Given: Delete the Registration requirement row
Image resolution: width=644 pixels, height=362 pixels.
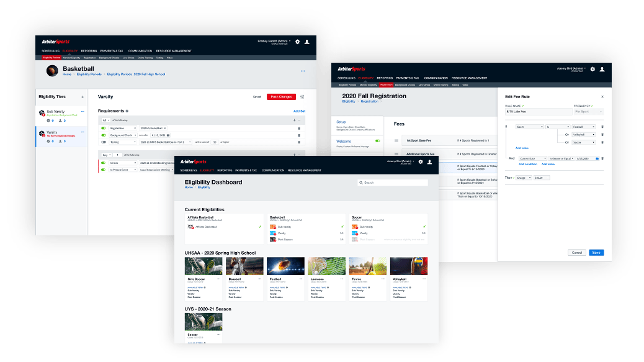Looking at the screenshot, I should [x=299, y=128].
